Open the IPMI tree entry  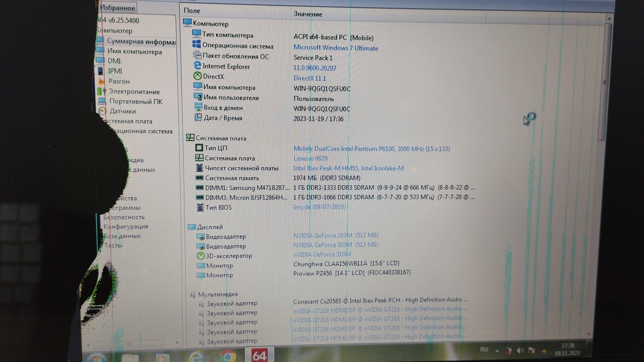(x=115, y=71)
